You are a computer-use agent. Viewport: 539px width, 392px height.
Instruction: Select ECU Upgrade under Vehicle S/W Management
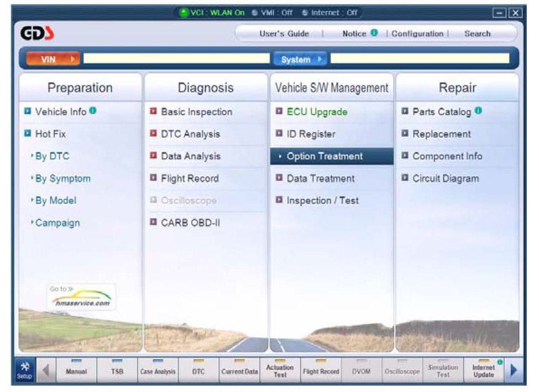coord(317,112)
